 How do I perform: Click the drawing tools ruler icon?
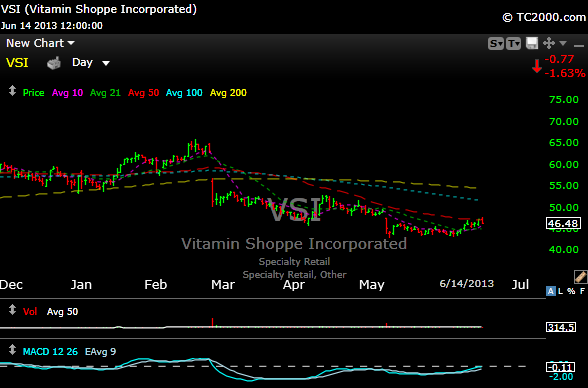580,277
